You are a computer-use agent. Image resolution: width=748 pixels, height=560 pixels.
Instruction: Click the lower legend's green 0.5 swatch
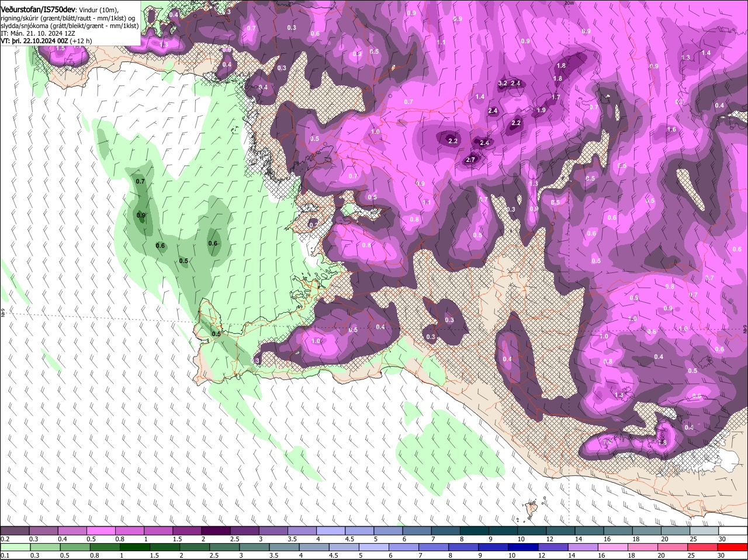click(x=75, y=547)
